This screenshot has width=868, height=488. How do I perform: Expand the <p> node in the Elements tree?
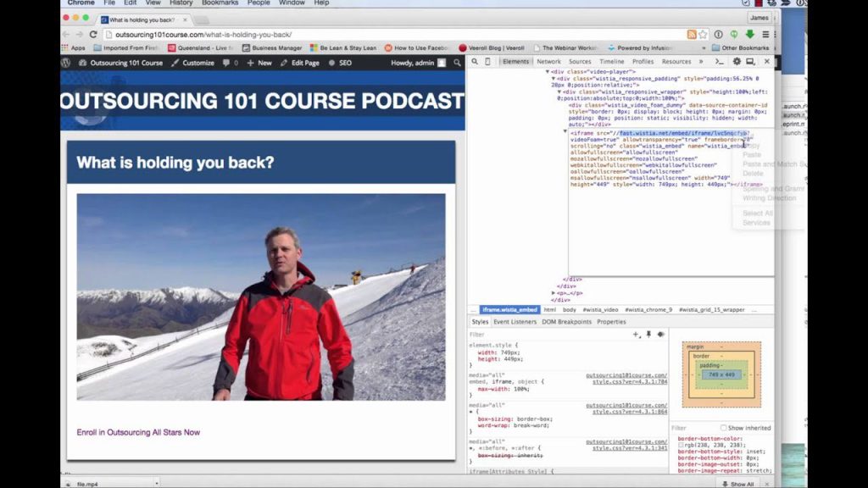click(552, 293)
